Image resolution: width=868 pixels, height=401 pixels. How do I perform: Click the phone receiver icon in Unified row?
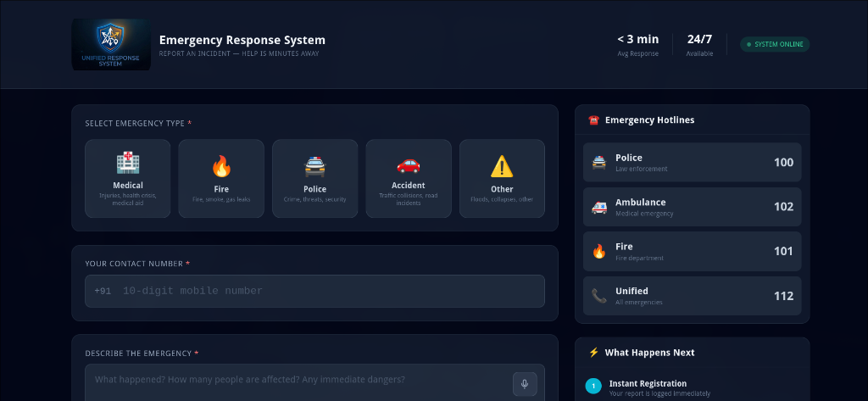599,296
